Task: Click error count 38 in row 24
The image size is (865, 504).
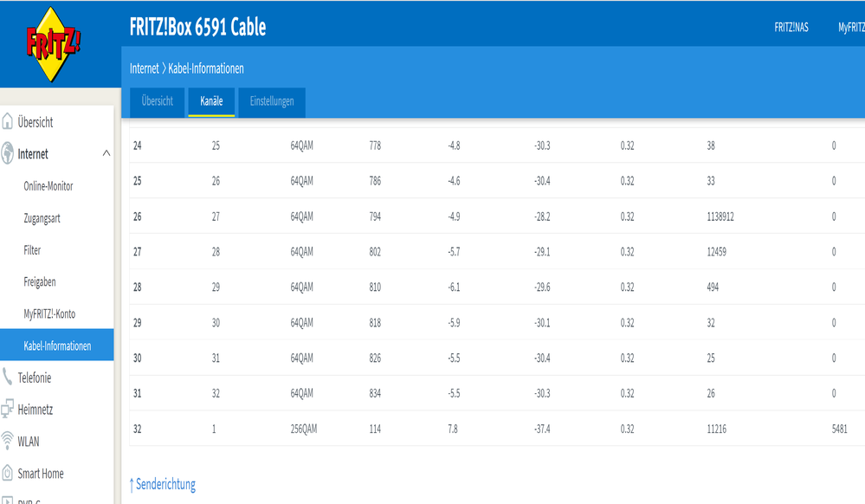Action: click(711, 145)
